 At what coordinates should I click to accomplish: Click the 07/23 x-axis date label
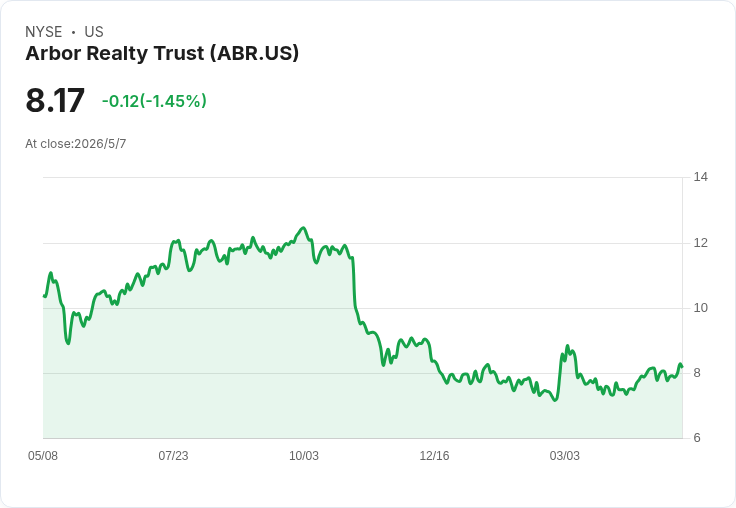[x=173, y=456]
